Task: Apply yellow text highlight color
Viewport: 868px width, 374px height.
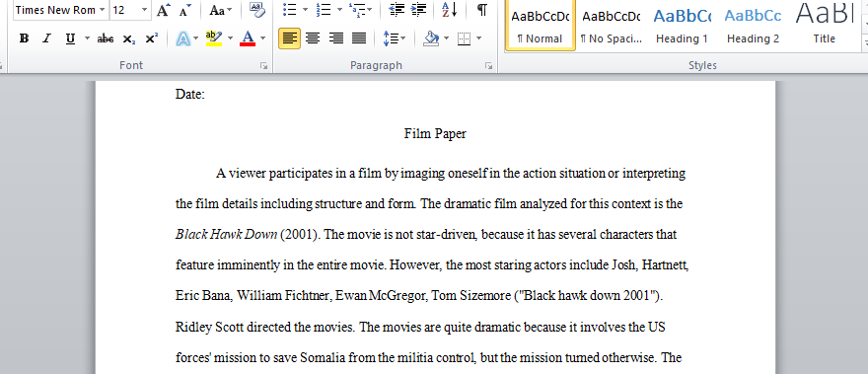Action: point(213,38)
